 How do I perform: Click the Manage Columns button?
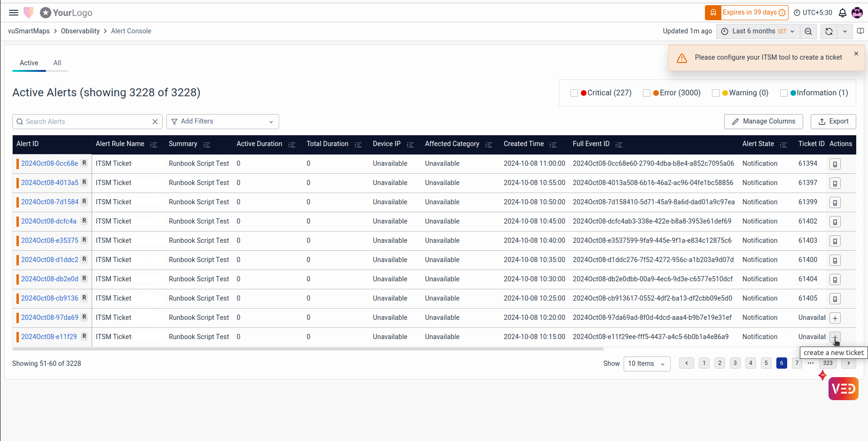coord(763,122)
